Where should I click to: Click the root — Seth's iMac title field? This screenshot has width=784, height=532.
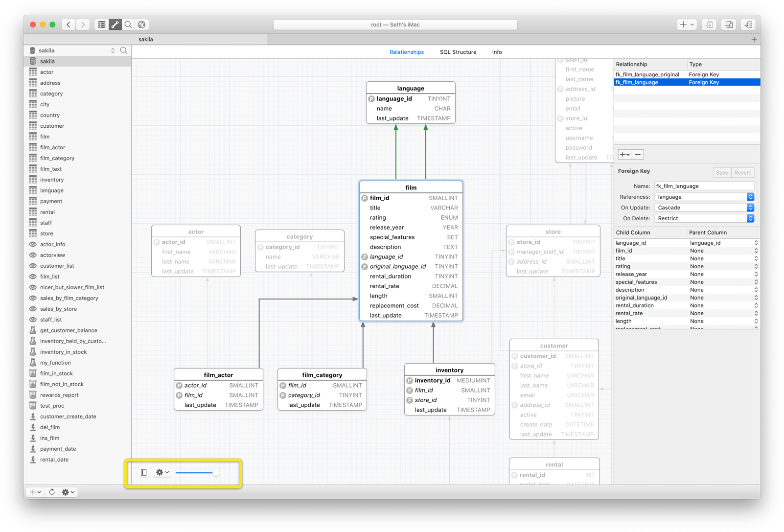click(x=395, y=24)
